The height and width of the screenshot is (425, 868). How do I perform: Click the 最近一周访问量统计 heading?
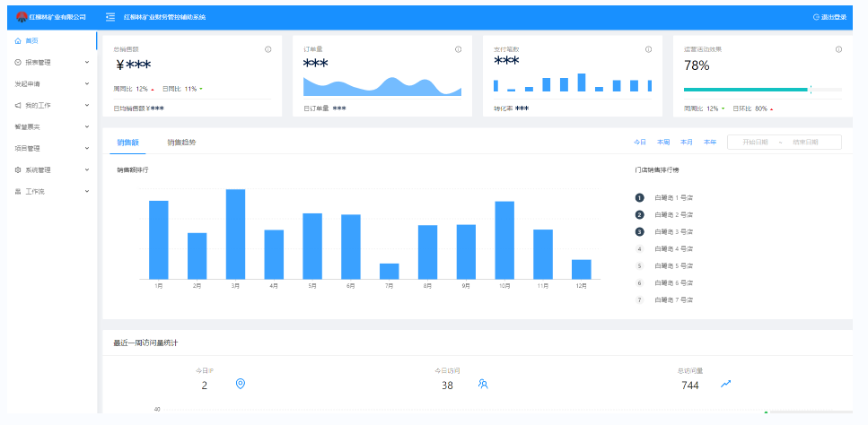(145, 343)
